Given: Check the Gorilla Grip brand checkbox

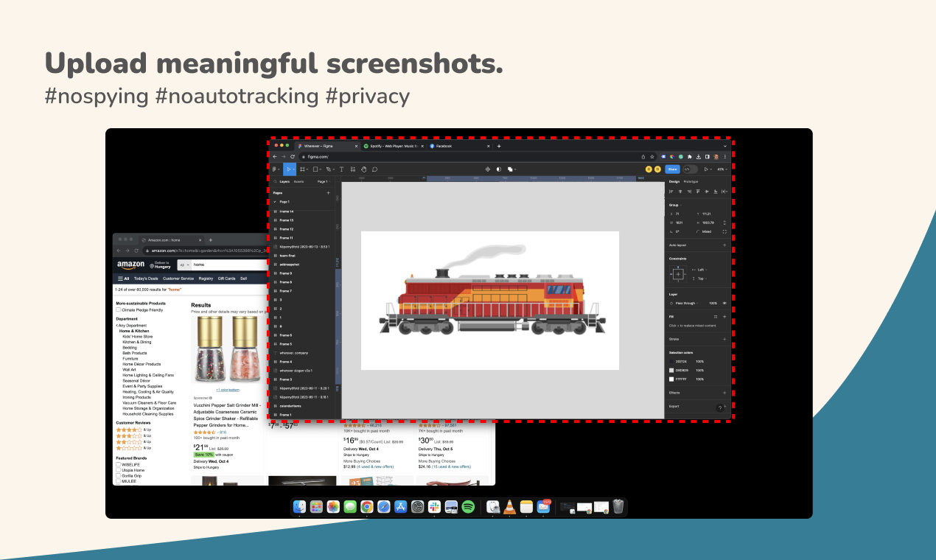Looking at the screenshot, I should pos(118,475).
